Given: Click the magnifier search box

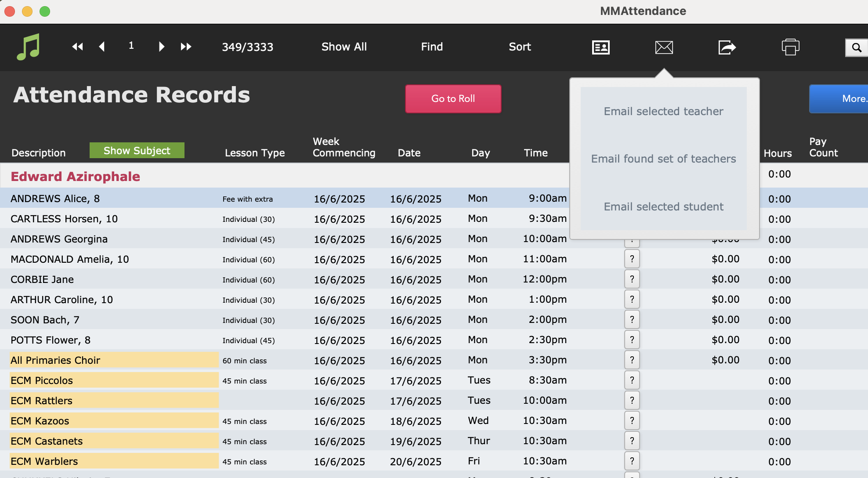Looking at the screenshot, I should point(857,47).
